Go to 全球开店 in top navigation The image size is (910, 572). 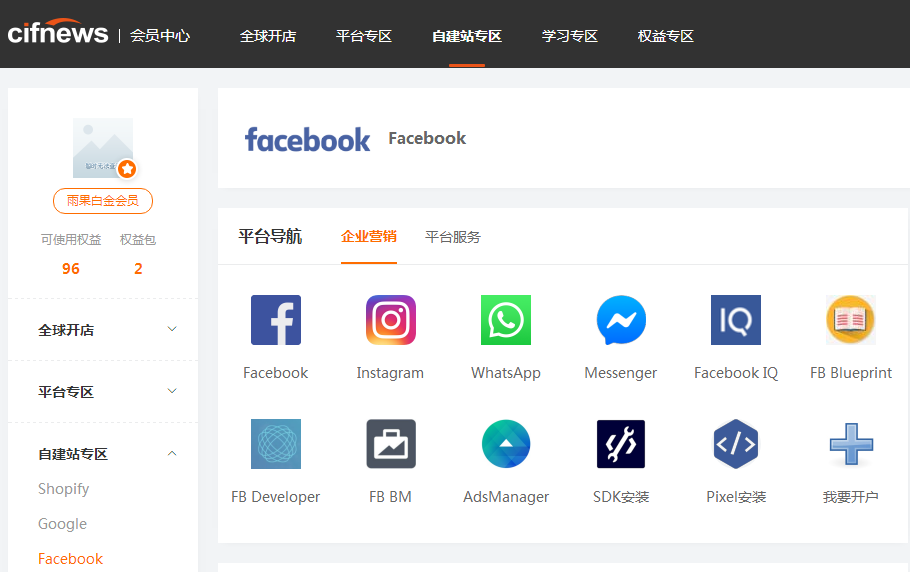(x=268, y=36)
